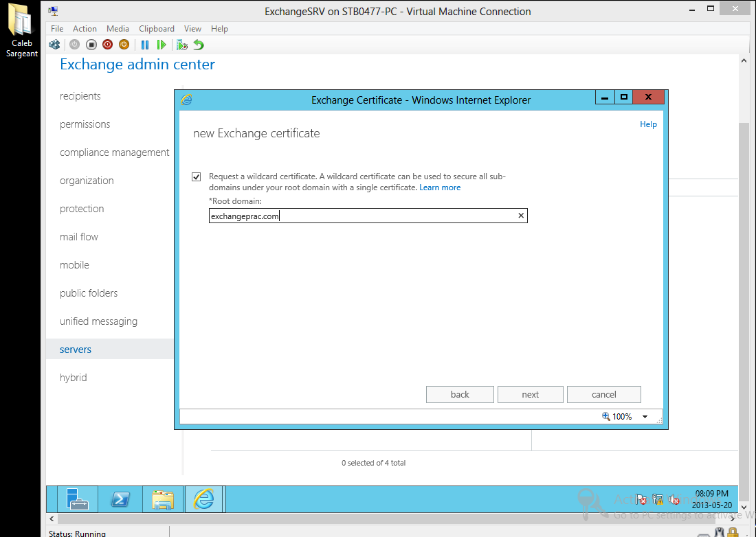Open the Help menu in menu bar
756x537 pixels.
point(219,29)
